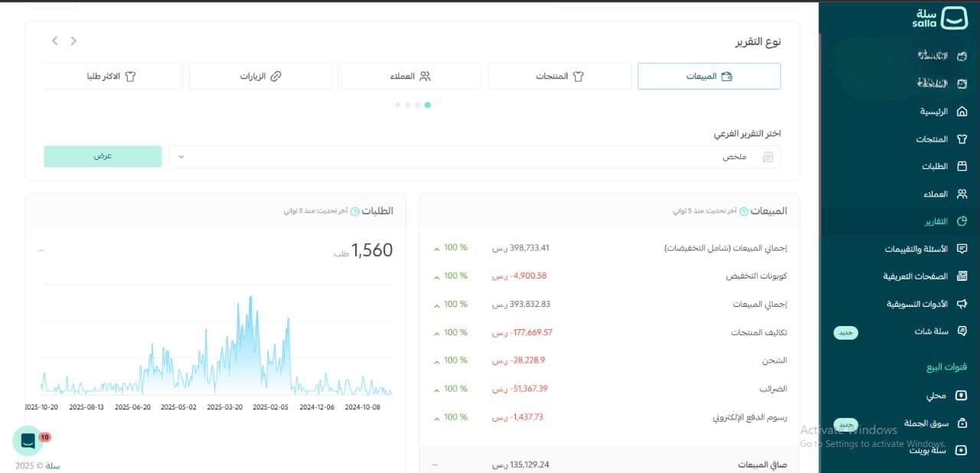Screen dimensions: 980x473
Task: Open الأدوات التسويقية in the sidebar
Action: coord(917,305)
